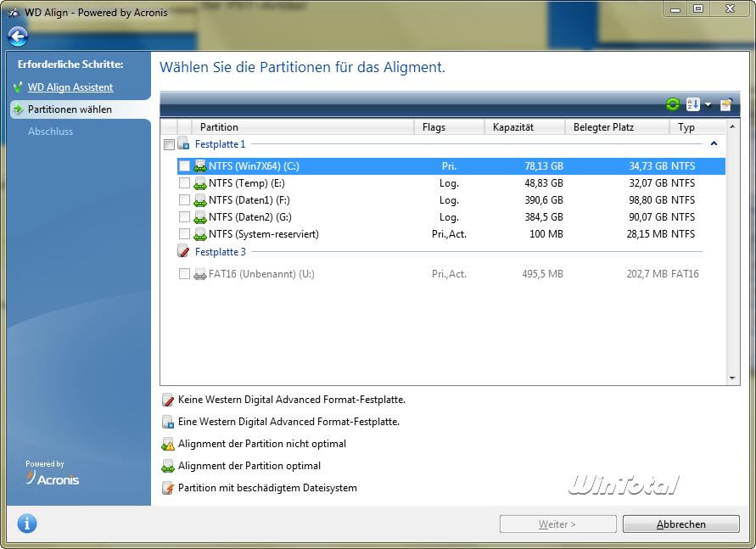Click the partition icon of NTFS (Temp) (E:)
Screen dimensions: 756x549
point(199,183)
